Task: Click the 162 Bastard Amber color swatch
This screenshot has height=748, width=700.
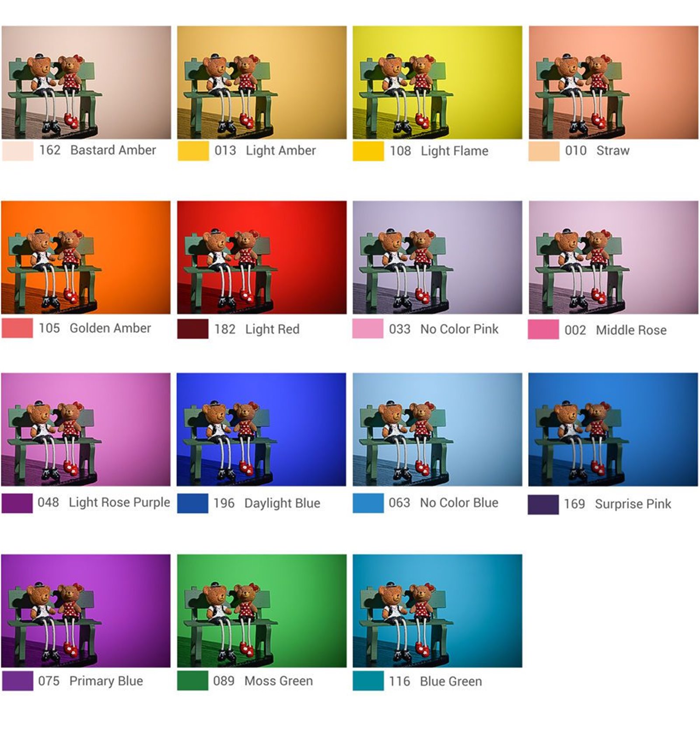Action: 17,150
